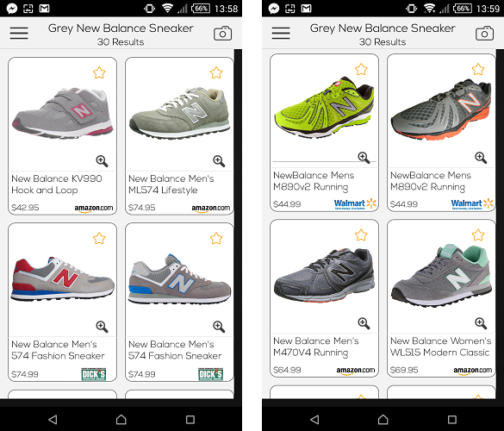Open the WL515 Modern Classic photo
The height and width of the screenshot is (431, 504).
tap(441, 275)
